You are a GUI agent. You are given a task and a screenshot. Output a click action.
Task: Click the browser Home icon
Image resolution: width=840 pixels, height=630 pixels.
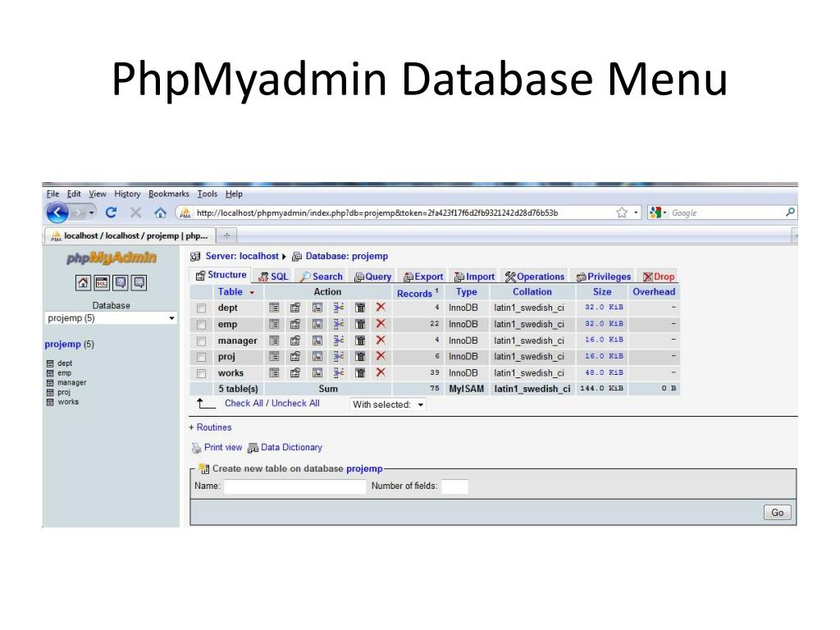[160, 213]
